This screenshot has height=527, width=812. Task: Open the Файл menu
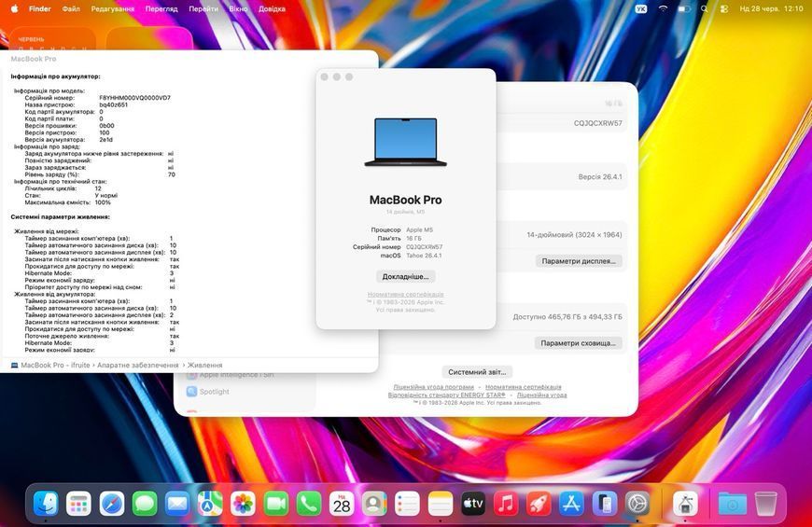tap(71, 8)
